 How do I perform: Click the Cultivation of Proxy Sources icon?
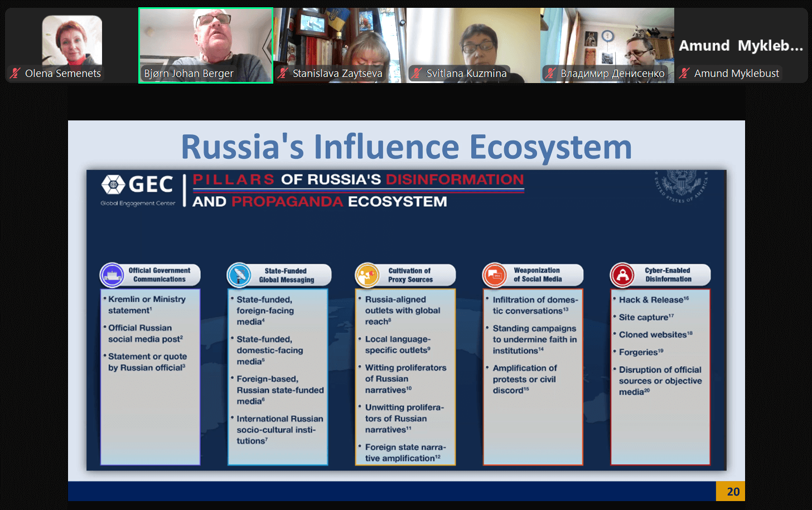click(x=367, y=275)
